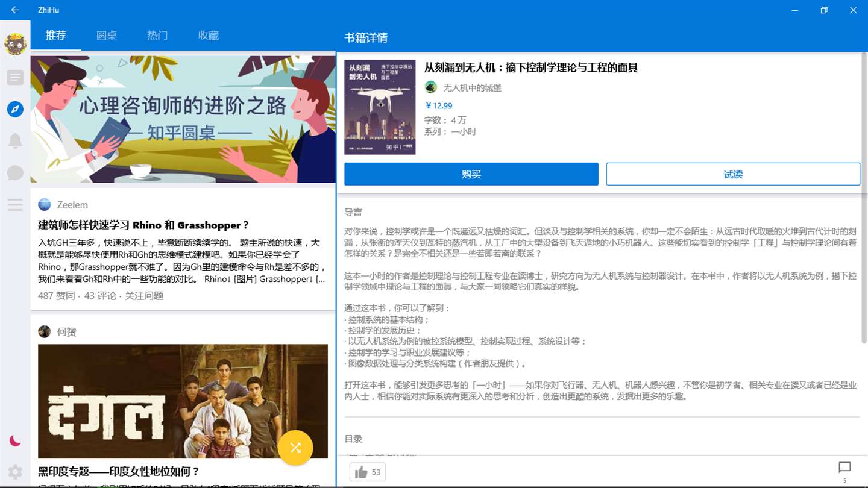Like the book with thumbs-up button
This screenshot has height=488, width=868.
tap(367, 472)
